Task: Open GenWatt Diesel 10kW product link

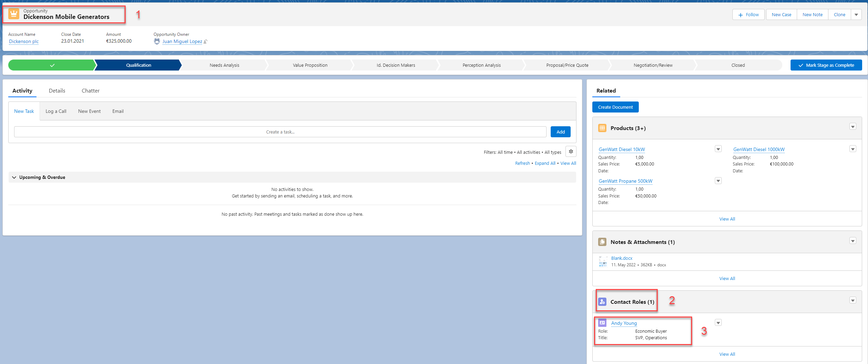Action: point(622,149)
